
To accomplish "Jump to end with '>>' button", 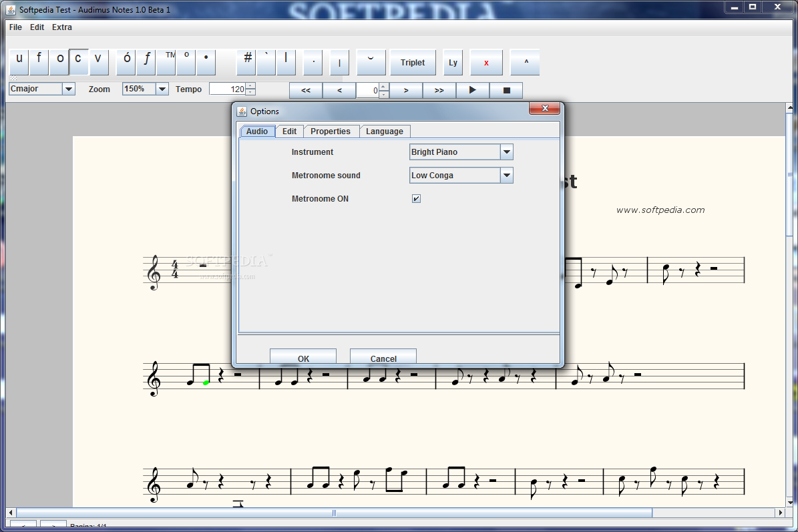I will [x=439, y=91].
